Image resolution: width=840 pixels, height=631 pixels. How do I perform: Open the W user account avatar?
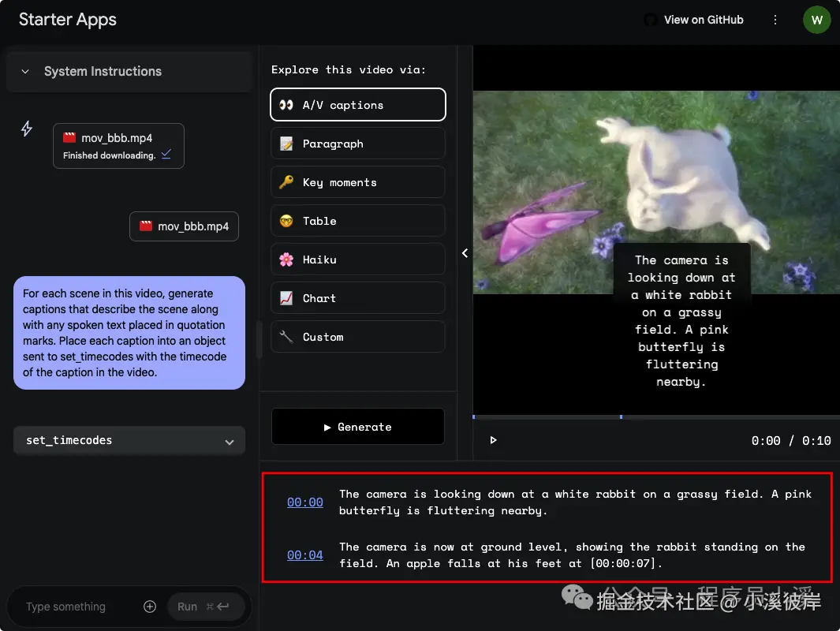click(816, 20)
